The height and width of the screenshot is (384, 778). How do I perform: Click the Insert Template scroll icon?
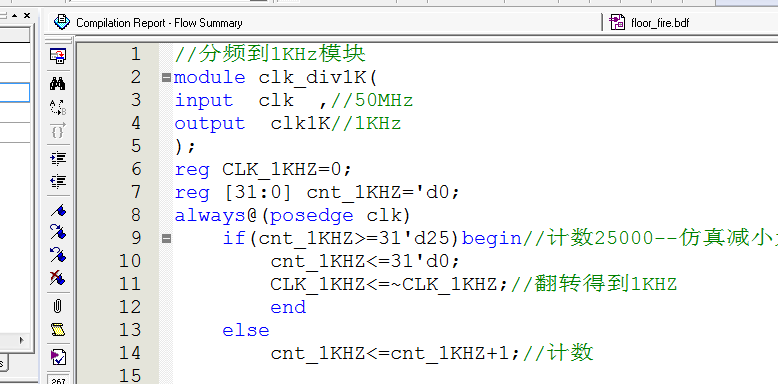[58, 329]
